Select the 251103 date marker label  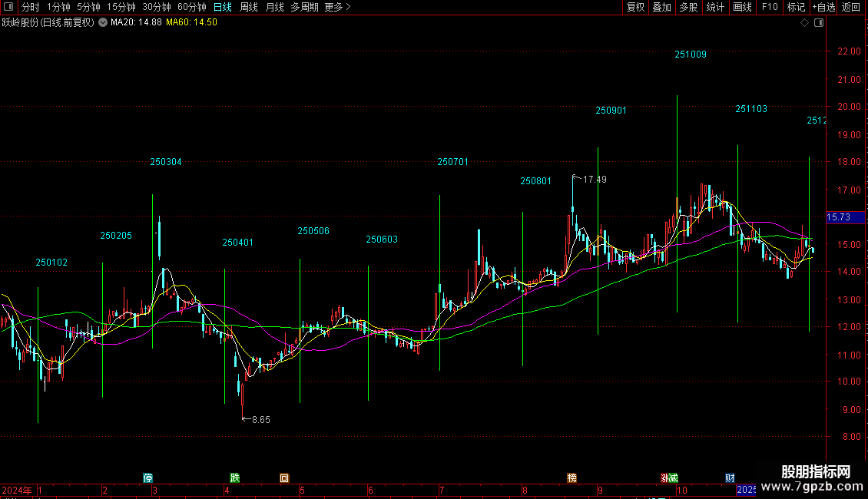(x=751, y=109)
